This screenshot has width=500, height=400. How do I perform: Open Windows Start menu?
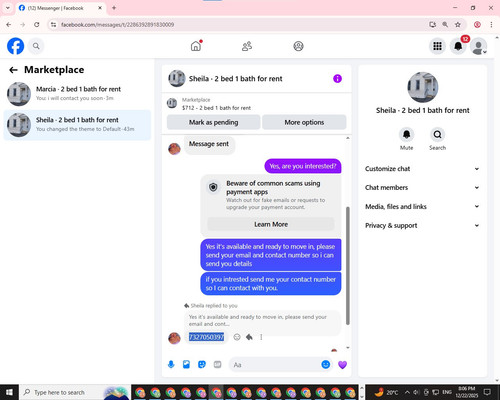coord(9,392)
